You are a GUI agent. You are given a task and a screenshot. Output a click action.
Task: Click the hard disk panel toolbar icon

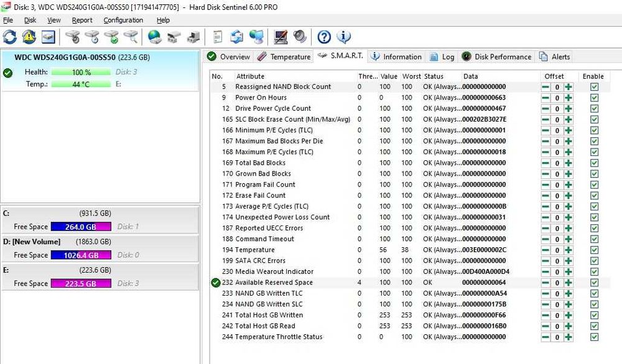[x=48, y=37]
